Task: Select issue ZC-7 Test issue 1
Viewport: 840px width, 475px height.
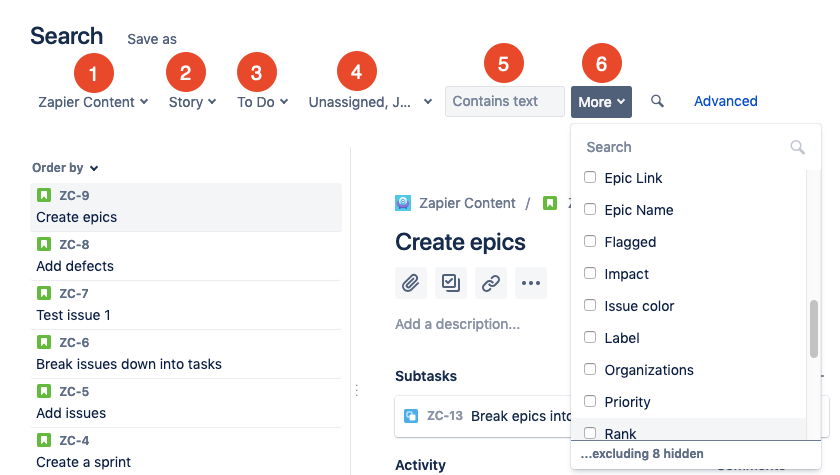Action: click(186, 305)
